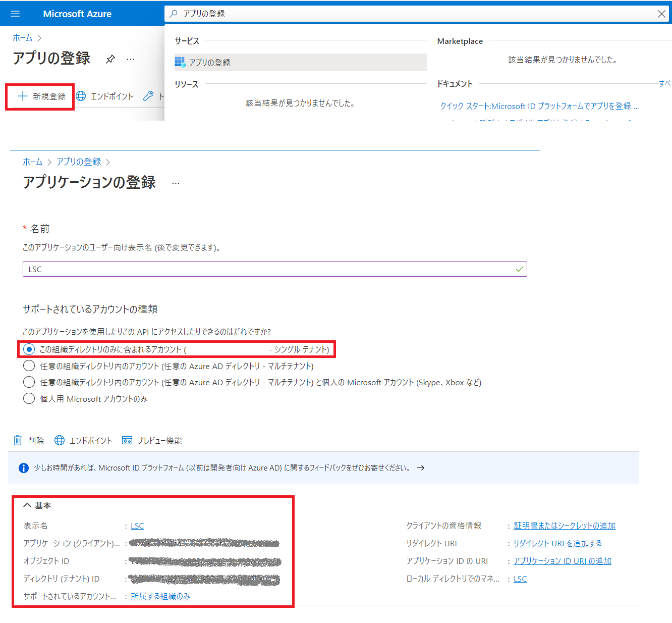Click ホーム in the second breadcrumb

click(33, 162)
